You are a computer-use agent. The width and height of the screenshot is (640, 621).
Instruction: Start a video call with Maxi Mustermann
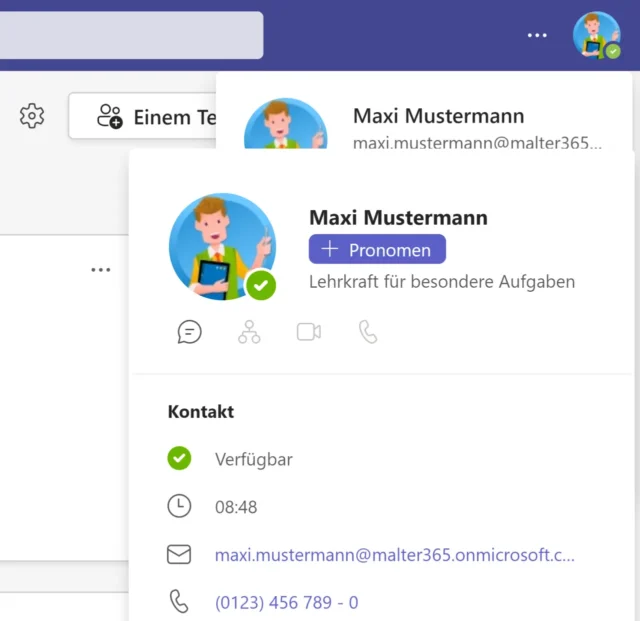[309, 332]
